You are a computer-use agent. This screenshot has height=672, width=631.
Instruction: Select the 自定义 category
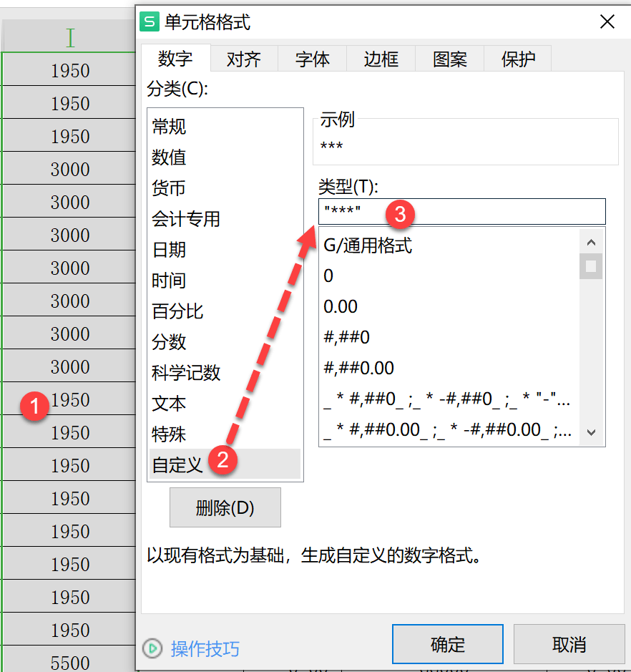(225, 464)
